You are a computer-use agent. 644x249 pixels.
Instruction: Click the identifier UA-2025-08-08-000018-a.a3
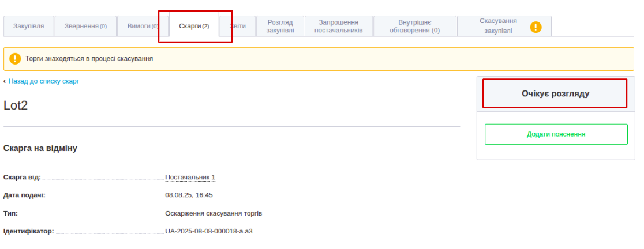[x=209, y=231]
